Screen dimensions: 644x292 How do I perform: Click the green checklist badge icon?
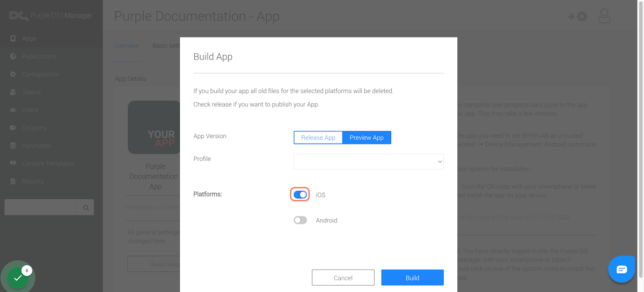coord(18,278)
